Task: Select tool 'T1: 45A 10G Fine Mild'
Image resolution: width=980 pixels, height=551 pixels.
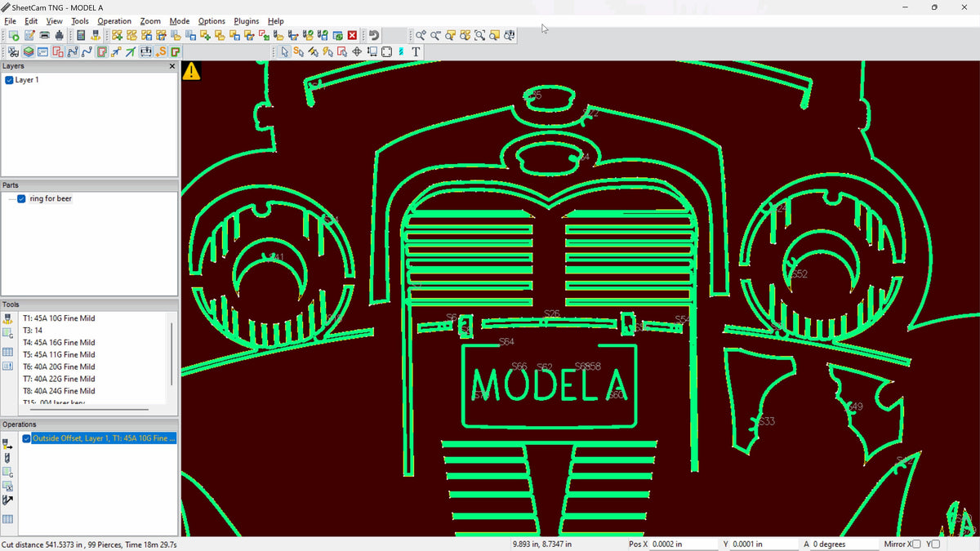Action: [59, 318]
